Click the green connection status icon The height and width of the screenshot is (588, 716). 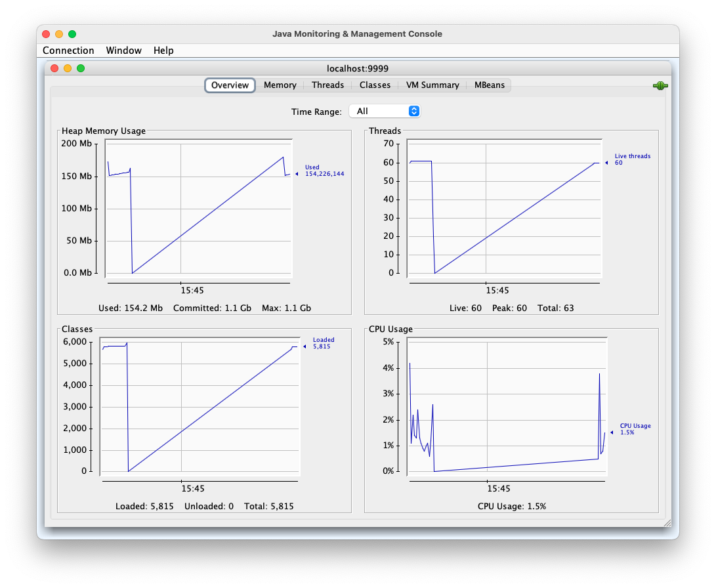pos(660,86)
